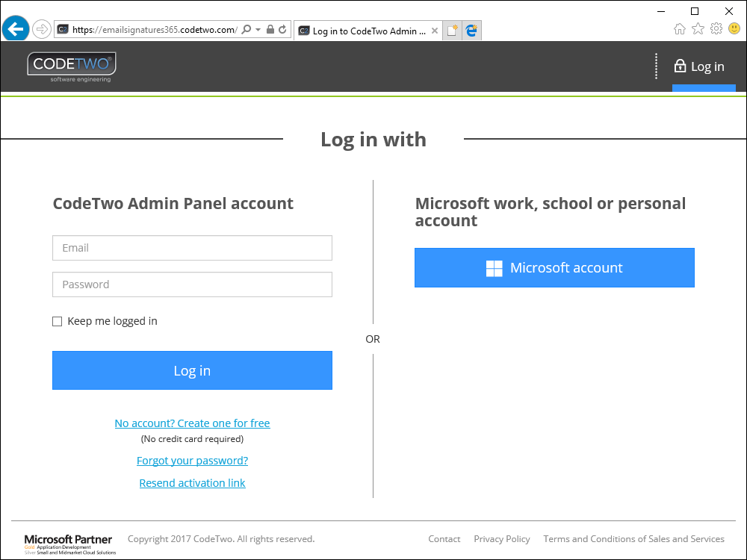Click inside the Email input field
747x560 pixels.
pyautogui.click(x=192, y=248)
